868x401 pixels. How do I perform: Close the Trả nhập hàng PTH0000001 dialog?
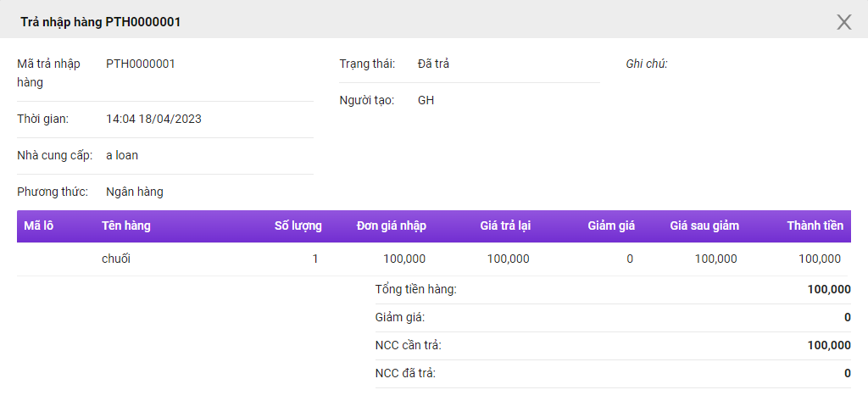tap(843, 22)
